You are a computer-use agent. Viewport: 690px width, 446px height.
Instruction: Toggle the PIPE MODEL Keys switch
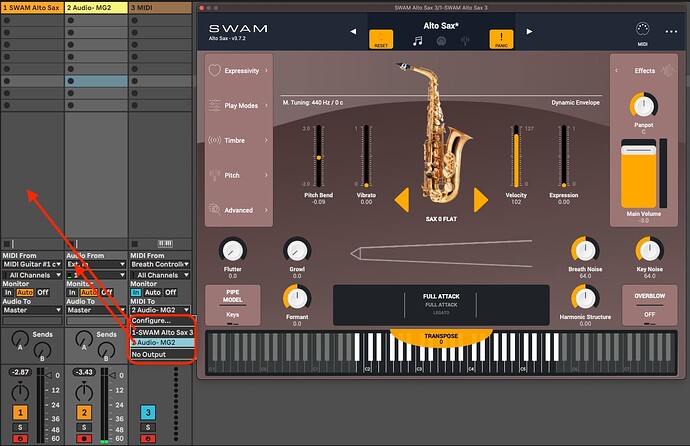pos(232,305)
